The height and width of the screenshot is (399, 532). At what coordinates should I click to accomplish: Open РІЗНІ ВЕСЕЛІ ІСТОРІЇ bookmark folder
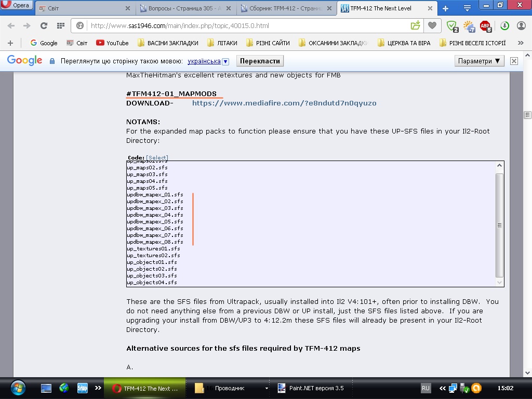(473, 43)
